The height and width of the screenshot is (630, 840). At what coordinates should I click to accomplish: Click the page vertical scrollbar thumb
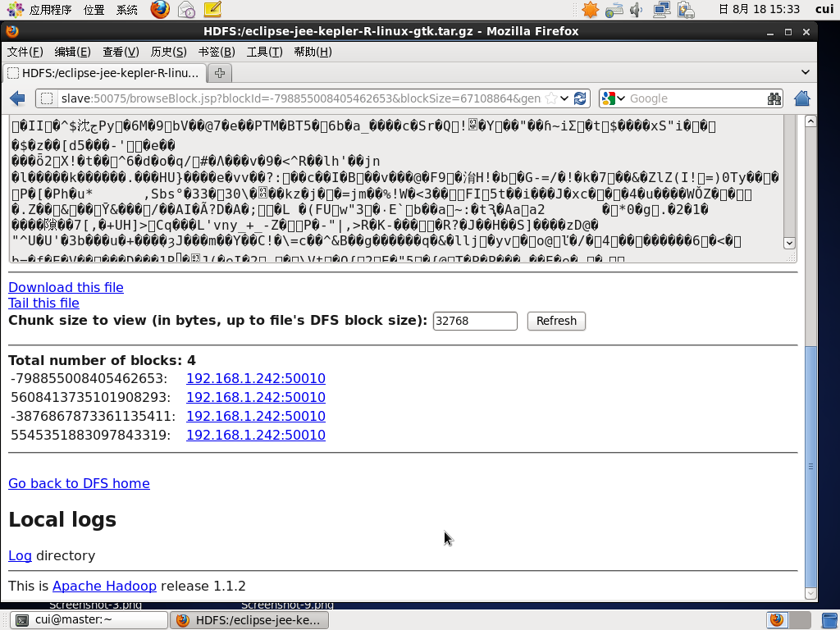[810, 466]
